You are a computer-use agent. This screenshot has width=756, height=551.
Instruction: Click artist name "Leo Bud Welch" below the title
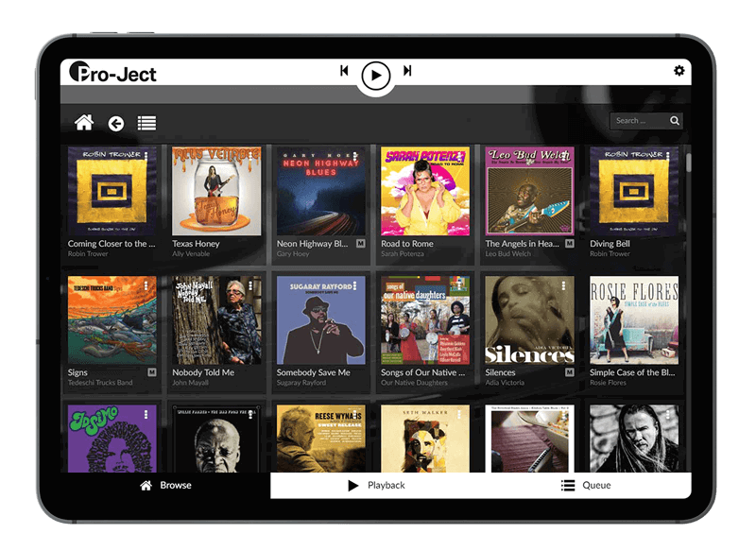tap(507, 253)
